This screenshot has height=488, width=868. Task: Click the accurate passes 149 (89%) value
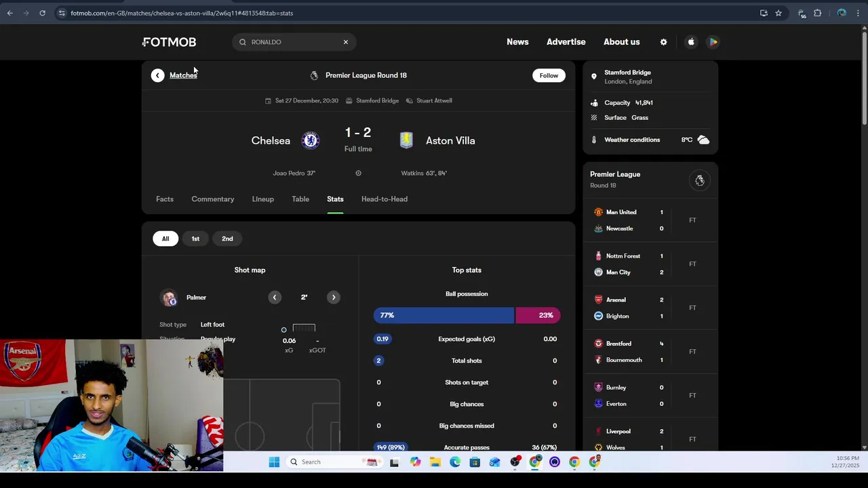tap(391, 447)
